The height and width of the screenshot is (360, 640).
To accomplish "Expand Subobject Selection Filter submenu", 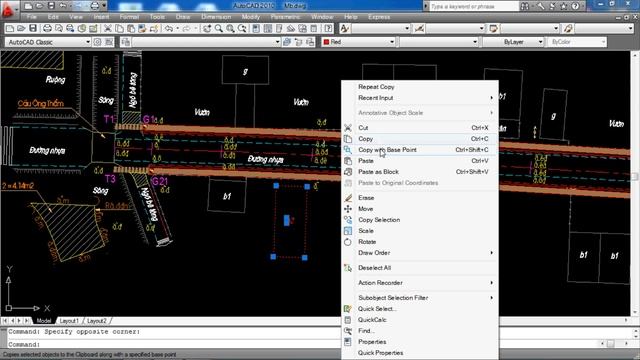I will click(424, 298).
